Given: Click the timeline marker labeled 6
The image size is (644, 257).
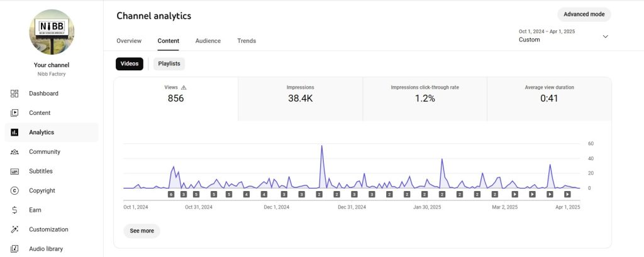Looking at the screenshot, I should pyautogui.click(x=171, y=195).
